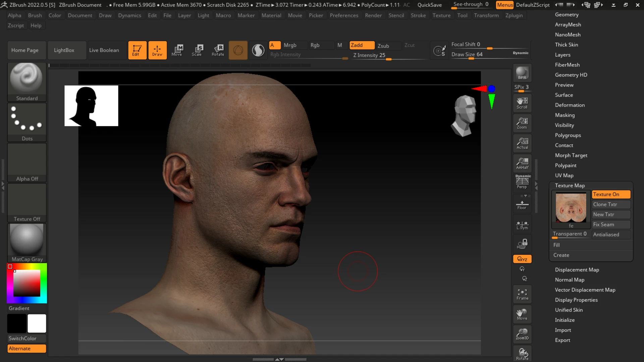Click the Gxyz orientation icon
644x362 pixels.
(522, 259)
